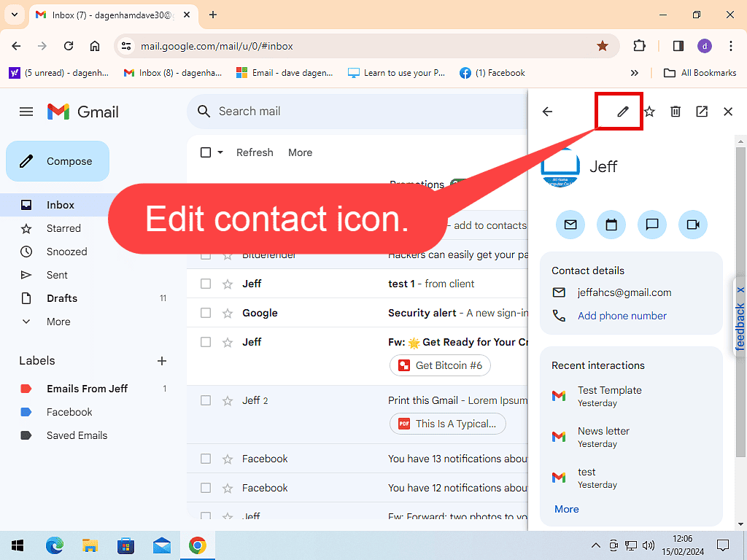The width and height of the screenshot is (747, 560).
Task: Open contact in new window icon
Action: (702, 112)
